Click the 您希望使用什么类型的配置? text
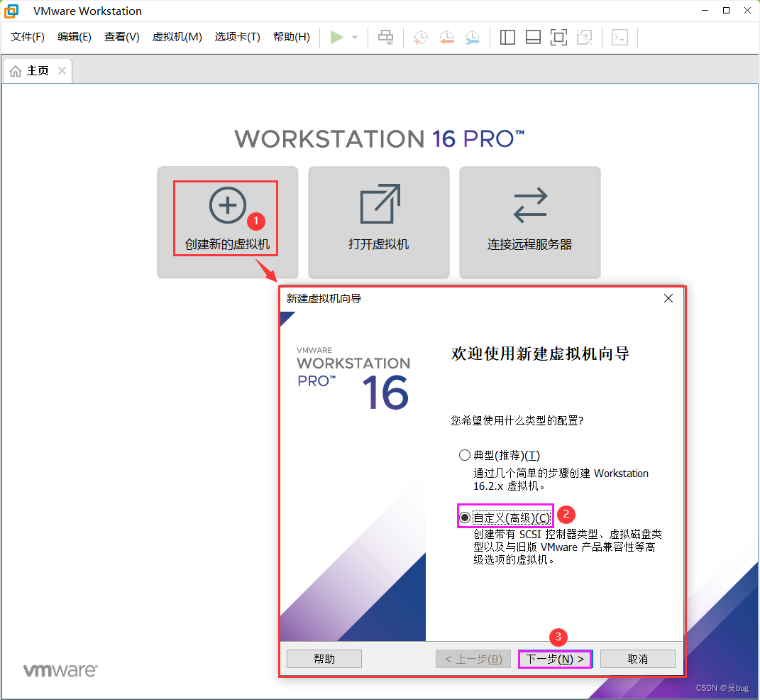760x700 pixels. click(x=517, y=420)
